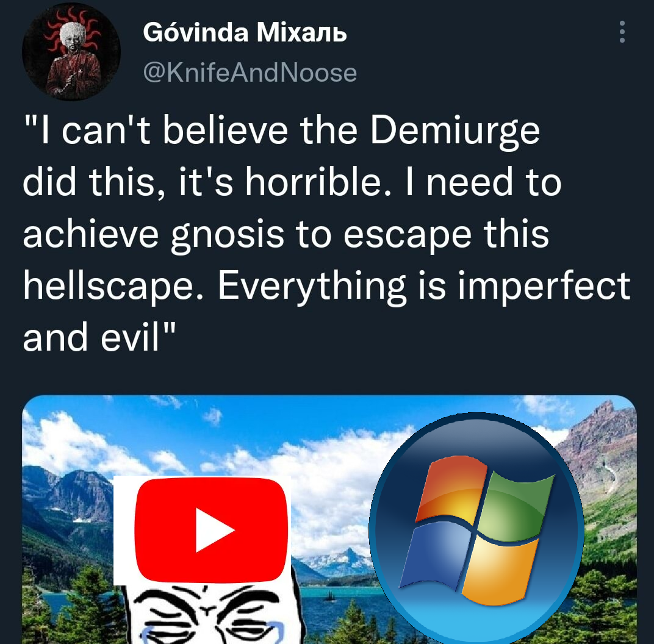
Task: Click the display name Góvinda Міхаль
Action: (x=245, y=32)
